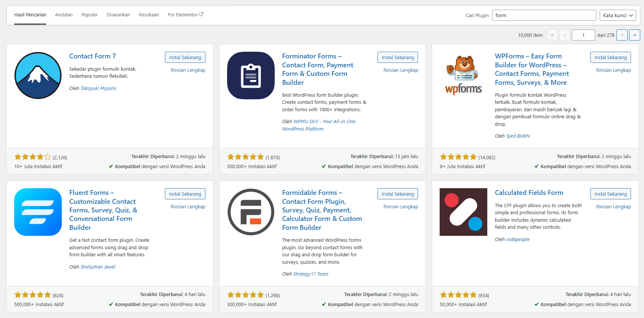Go to next page arrow in pagination
The height and width of the screenshot is (318, 644).
622,35
